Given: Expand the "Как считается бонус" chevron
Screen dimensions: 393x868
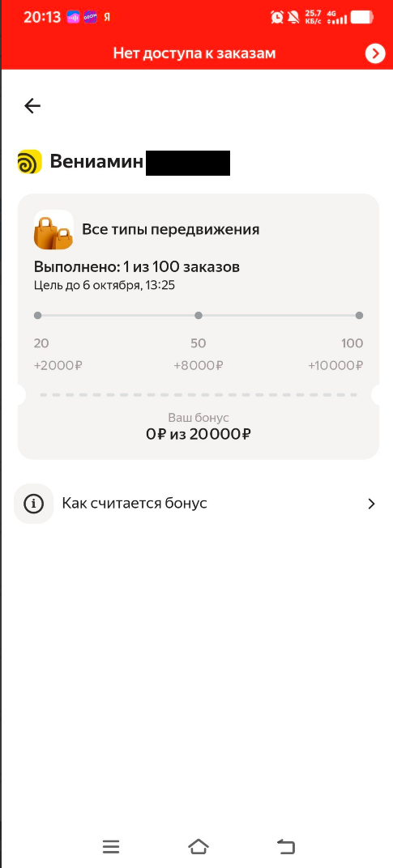Looking at the screenshot, I should (x=371, y=504).
